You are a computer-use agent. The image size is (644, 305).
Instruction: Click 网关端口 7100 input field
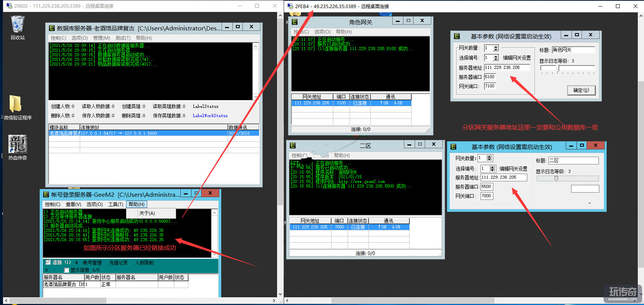(490, 86)
